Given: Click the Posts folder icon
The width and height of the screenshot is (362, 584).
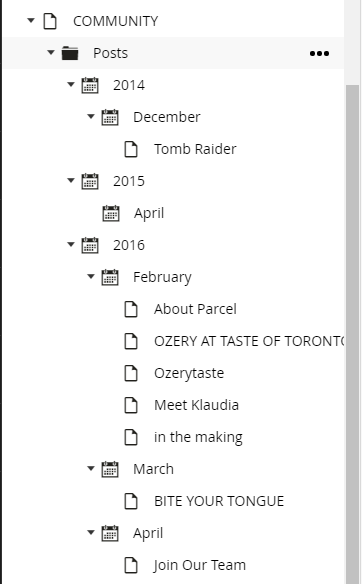Looking at the screenshot, I should pyautogui.click(x=70, y=53).
